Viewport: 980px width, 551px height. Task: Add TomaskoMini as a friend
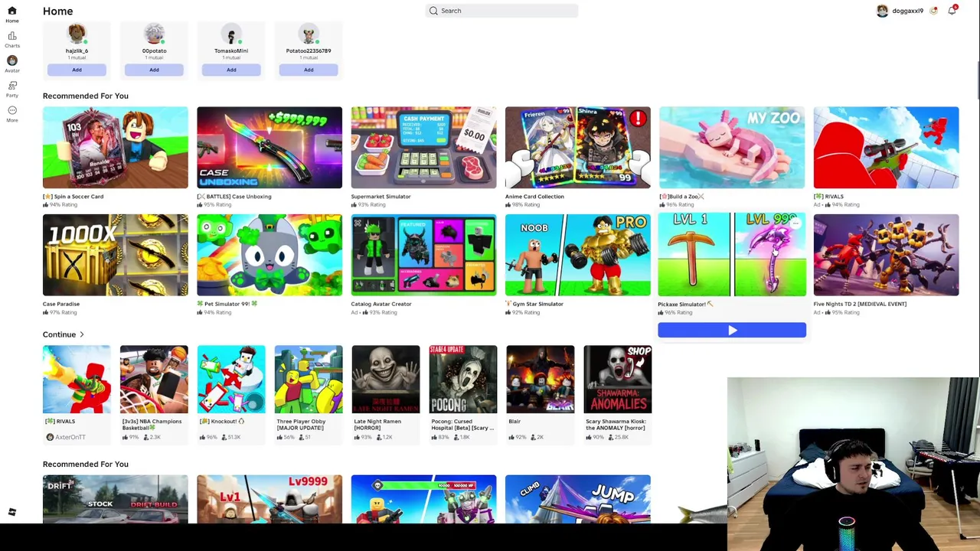click(231, 70)
